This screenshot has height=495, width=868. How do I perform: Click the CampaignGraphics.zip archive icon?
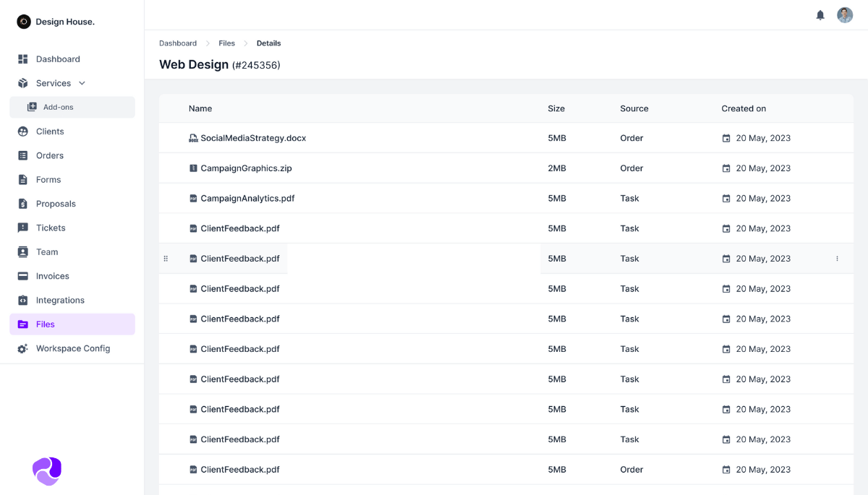point(193,168)
